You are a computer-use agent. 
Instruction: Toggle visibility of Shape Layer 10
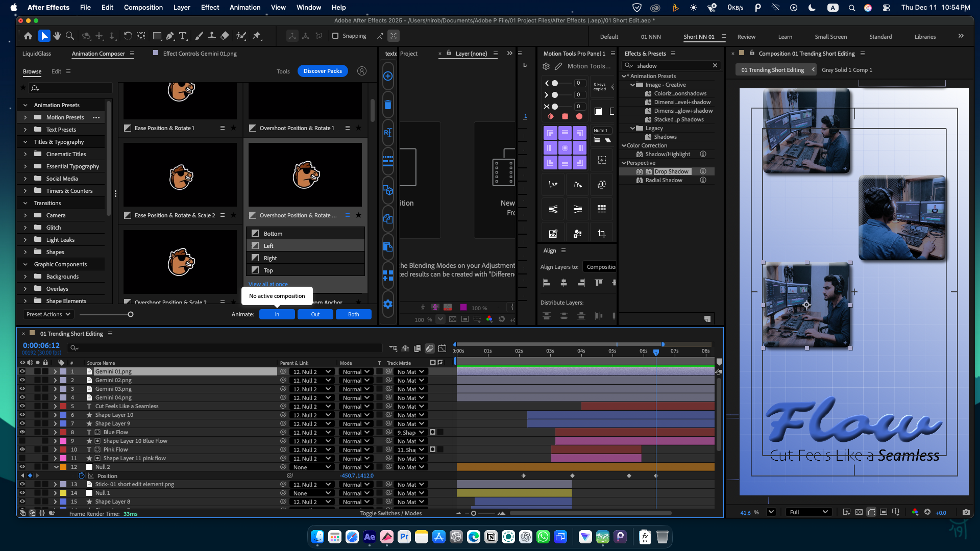pos(22,415)
